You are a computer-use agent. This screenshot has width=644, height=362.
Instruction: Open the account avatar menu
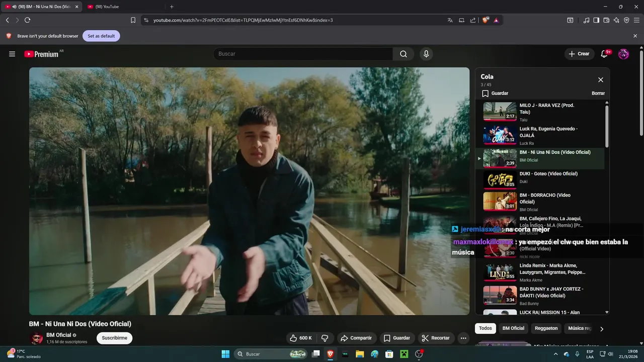click(623, 54)
